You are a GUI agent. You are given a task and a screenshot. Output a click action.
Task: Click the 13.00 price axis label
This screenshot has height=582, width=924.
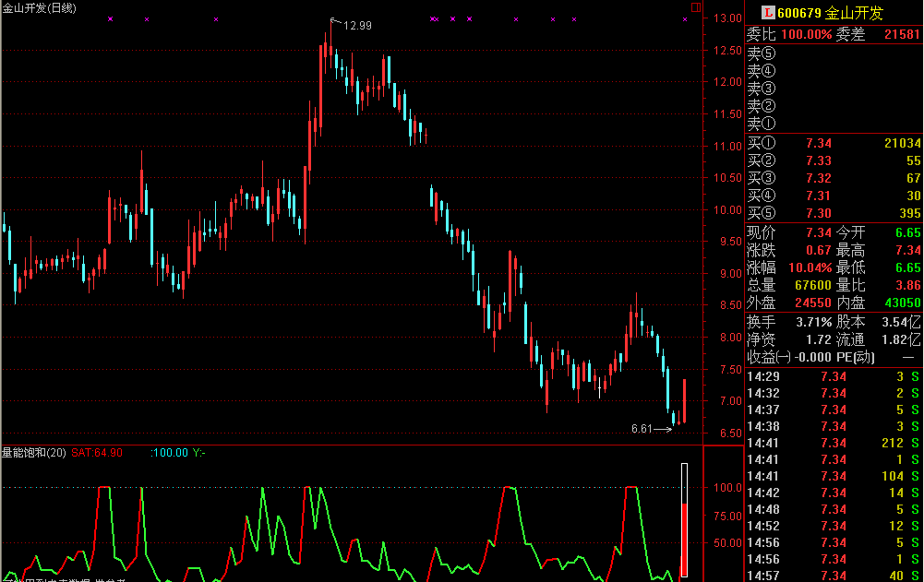tap(727, 18)
